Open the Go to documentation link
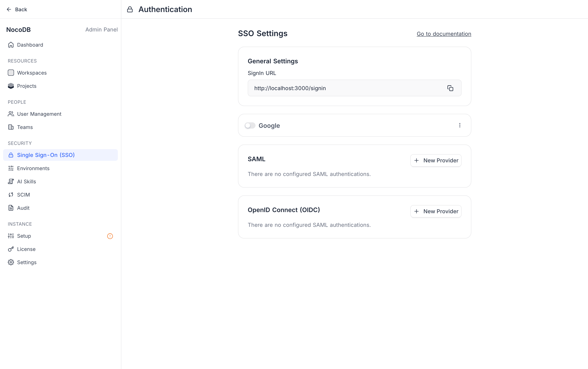This screenshot has height=369, width=588. tap(444, 34)
